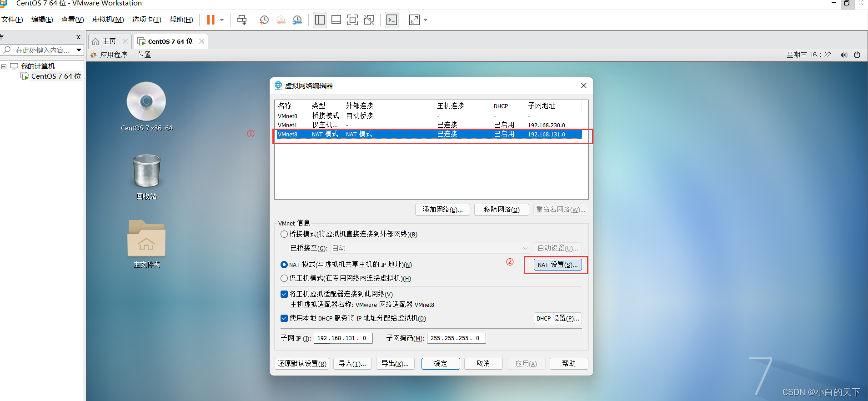Revert the virtual machine to its snapshot

coord(281,20)
